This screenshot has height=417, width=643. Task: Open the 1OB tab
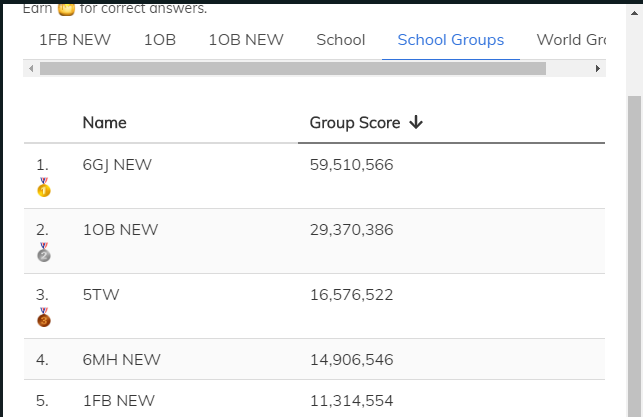click(x=160, y=40)
